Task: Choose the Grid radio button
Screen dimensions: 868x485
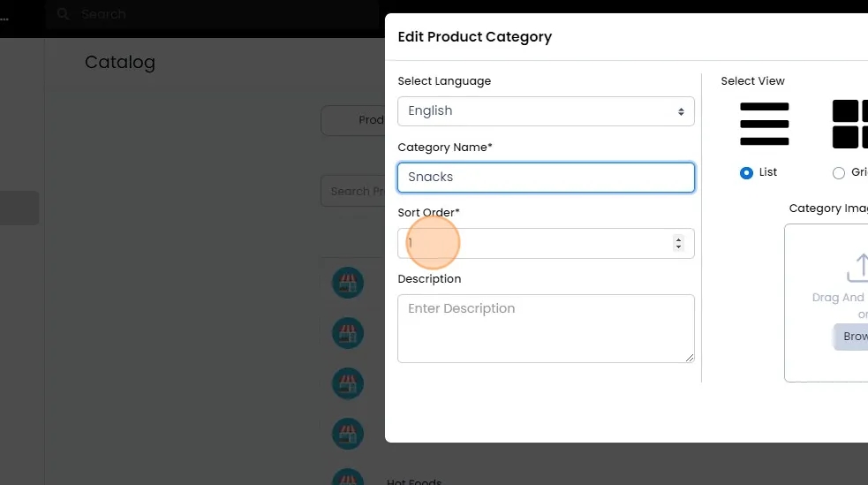Action: tap(839, 173)
